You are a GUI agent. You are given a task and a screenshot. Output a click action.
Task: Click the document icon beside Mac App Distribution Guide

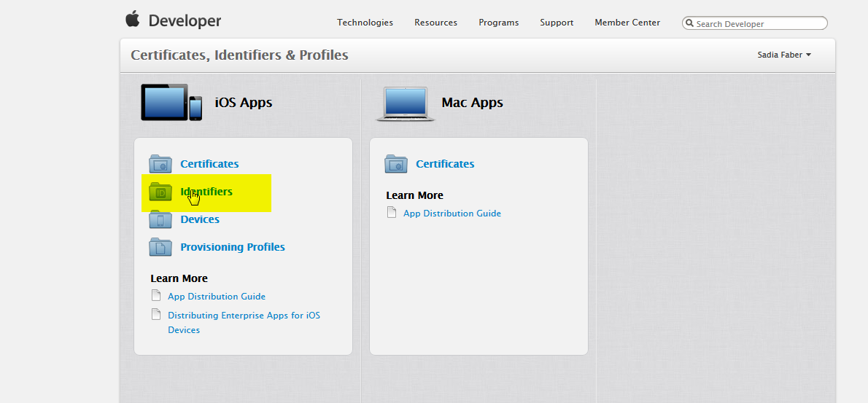tap(392, 212)
